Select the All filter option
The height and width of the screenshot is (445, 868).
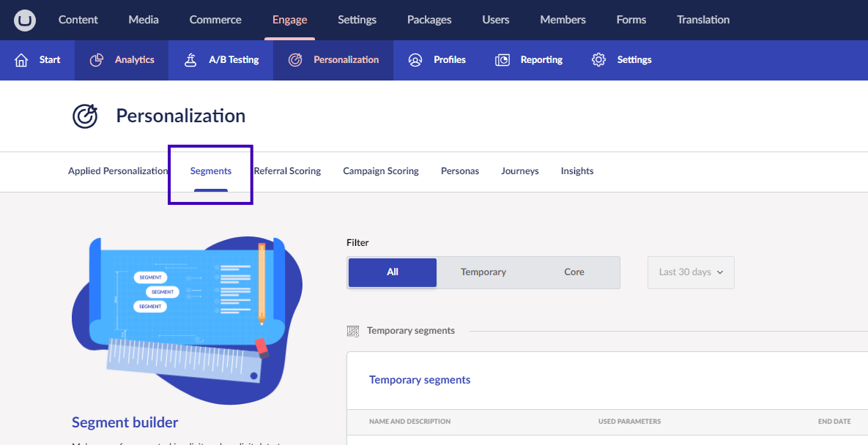[393, 272]
